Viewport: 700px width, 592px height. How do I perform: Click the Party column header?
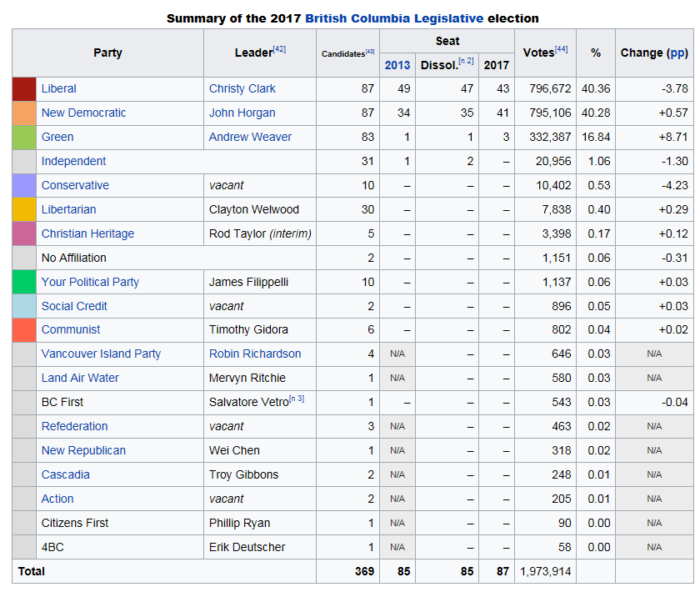107,53
